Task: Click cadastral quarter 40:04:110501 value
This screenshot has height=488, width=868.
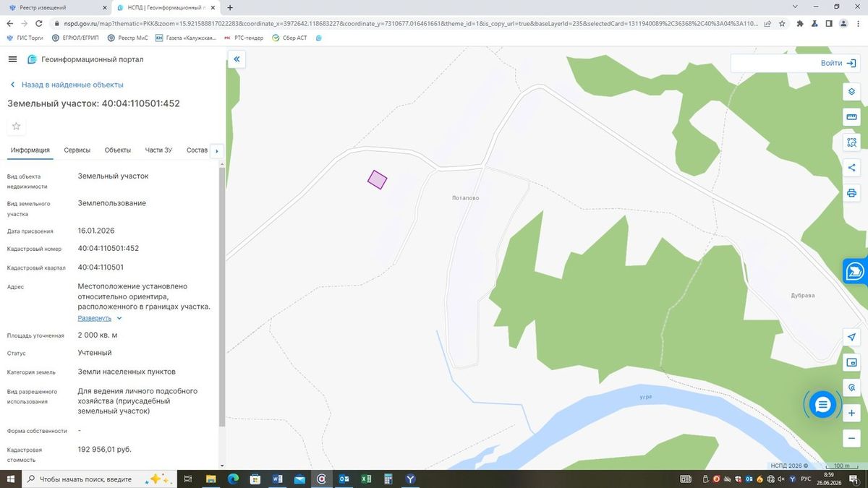Action: (x=101, y=267)
